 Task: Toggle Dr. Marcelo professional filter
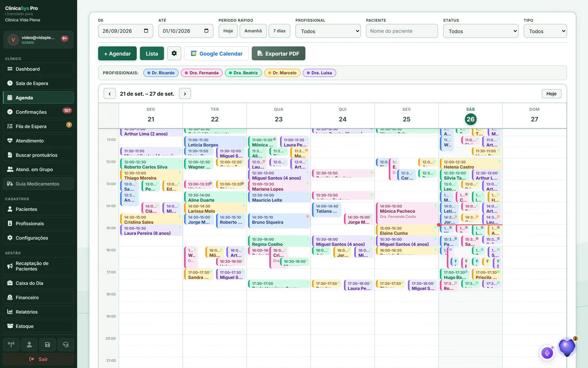(x=282, y=73)
